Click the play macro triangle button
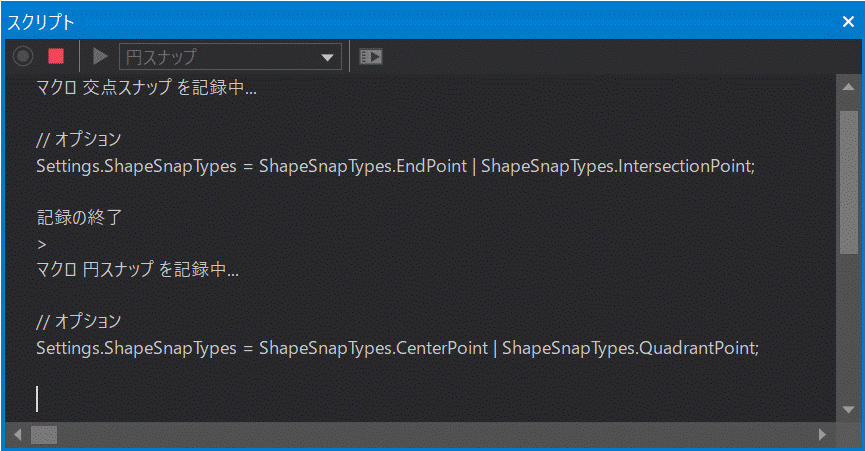Viewport: 865px width, 451px height. click(100, 56)
